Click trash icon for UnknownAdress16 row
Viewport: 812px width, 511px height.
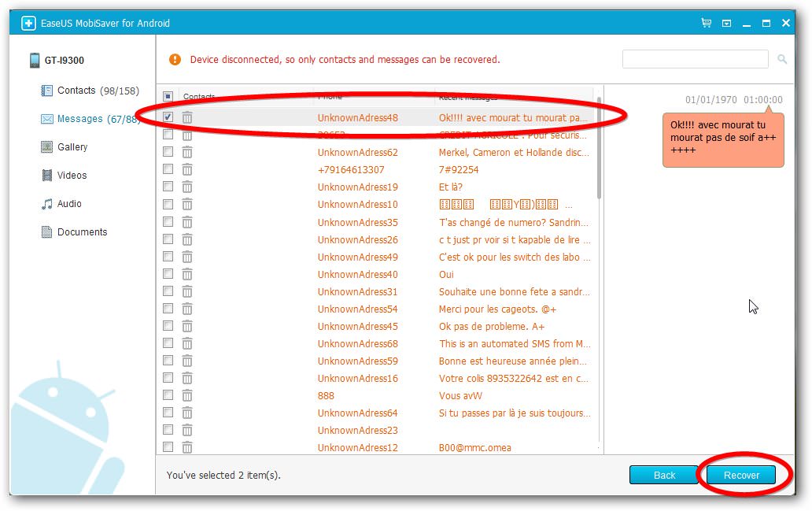[187, 378]
